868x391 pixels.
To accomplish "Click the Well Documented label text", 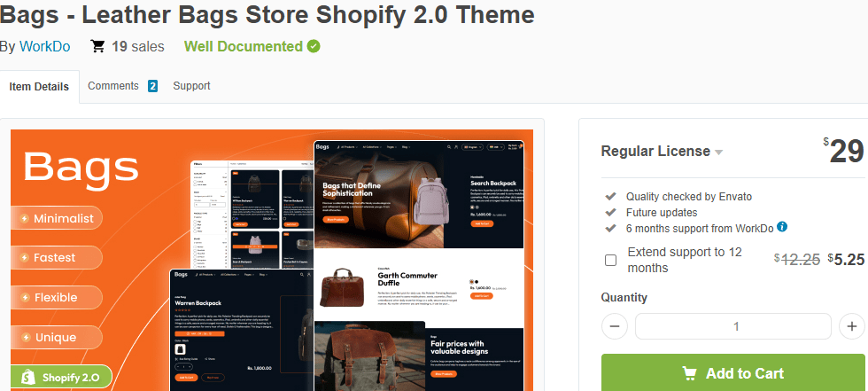I will coord(244,46).
